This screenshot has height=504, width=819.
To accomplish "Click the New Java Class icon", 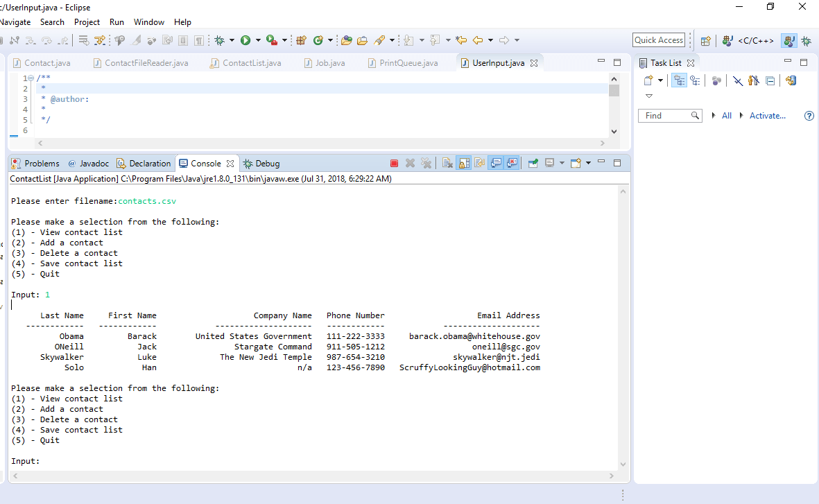I will point(318,40).
